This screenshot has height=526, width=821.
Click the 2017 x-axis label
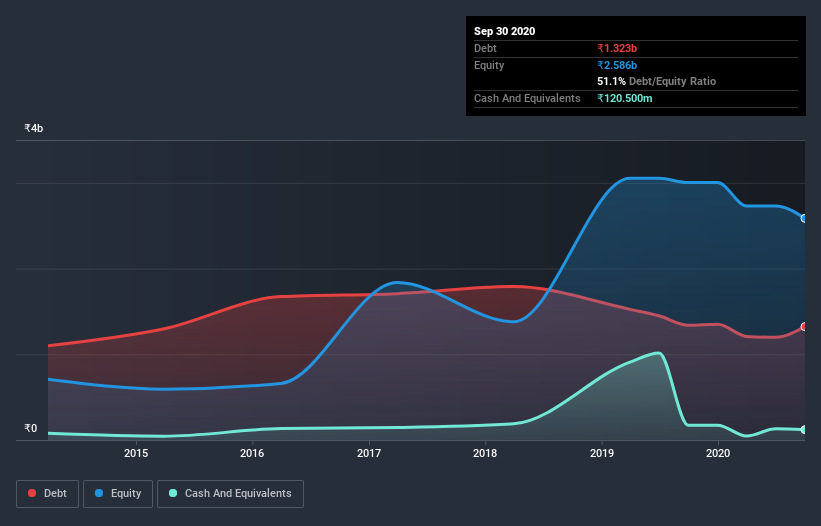point(369,453)
